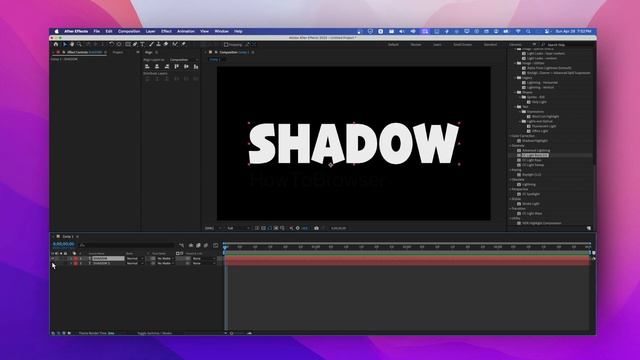
Task: Select the Eraser tool
Action: (166, 44)
